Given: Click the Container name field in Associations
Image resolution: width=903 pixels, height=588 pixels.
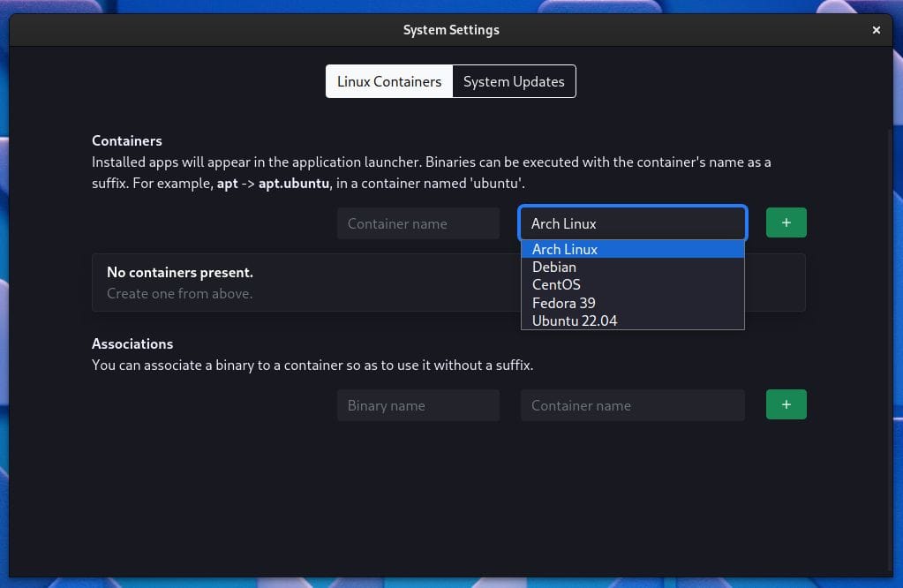Looking at the screenshot, I should pos(632,404).
